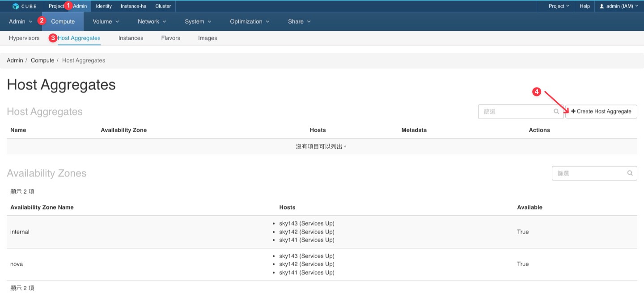Screen dimensions: 644x297
Task: Open the Help link
Action: pyautogui.click(x=585, y=6)
